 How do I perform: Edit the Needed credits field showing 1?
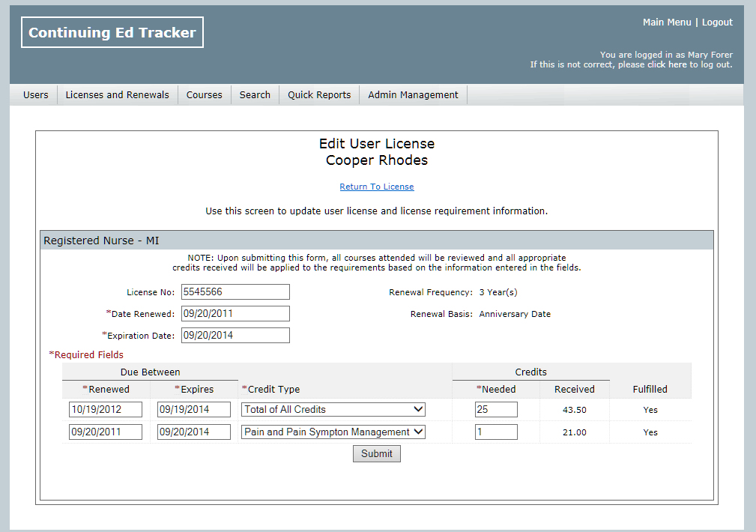click(495, 432)
